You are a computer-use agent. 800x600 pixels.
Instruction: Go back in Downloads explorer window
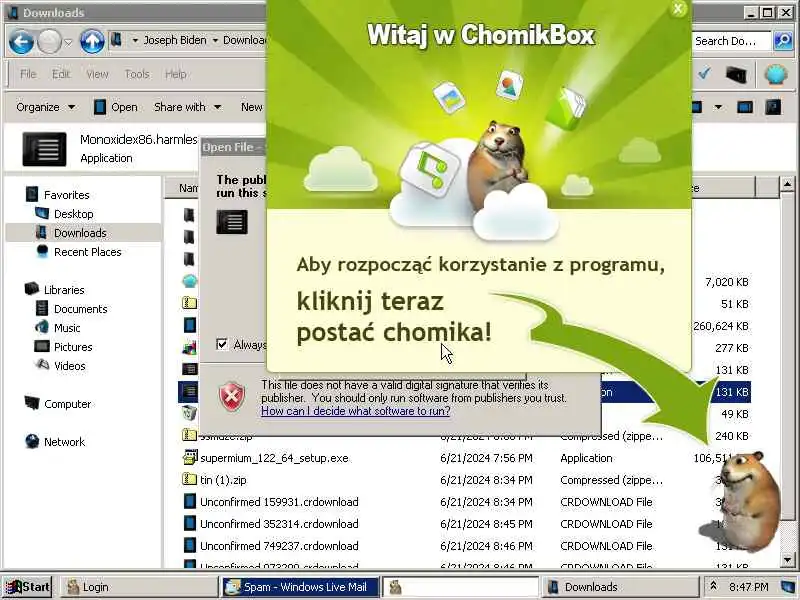click(21, 42)
